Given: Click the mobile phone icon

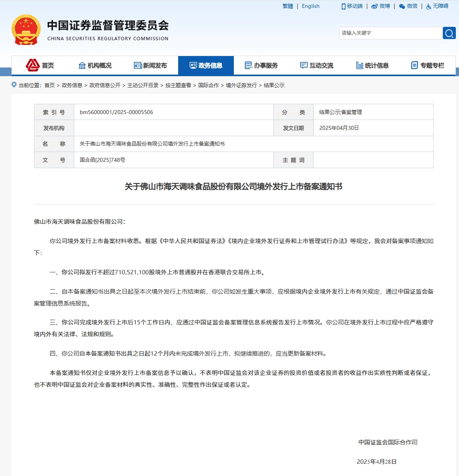Looking at the screenshot, I should pos(344,6).
